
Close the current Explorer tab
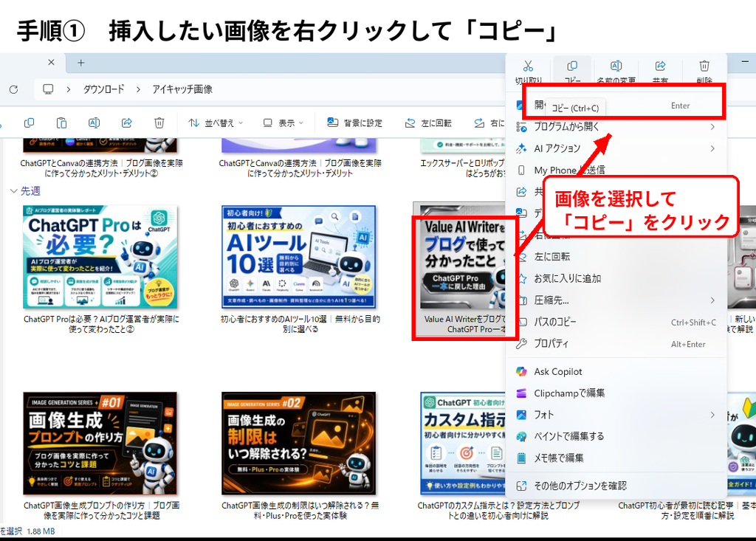coord(51,62)
